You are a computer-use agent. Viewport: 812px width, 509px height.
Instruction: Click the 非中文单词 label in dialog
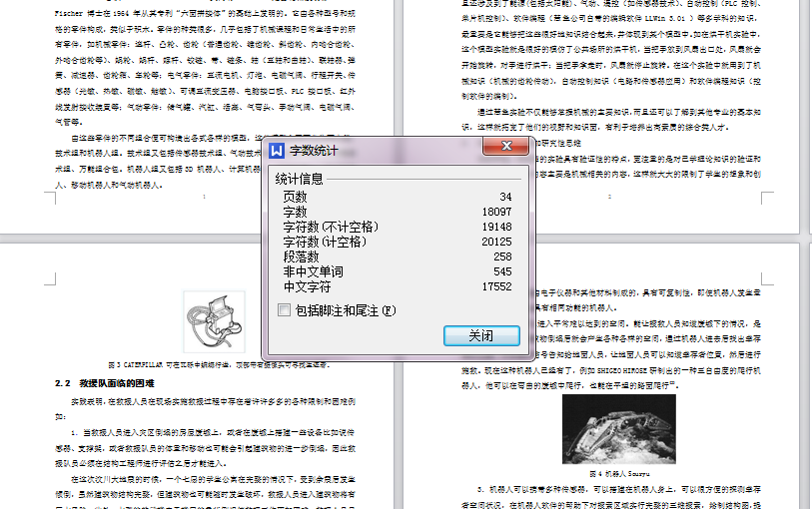coord(313,272)
